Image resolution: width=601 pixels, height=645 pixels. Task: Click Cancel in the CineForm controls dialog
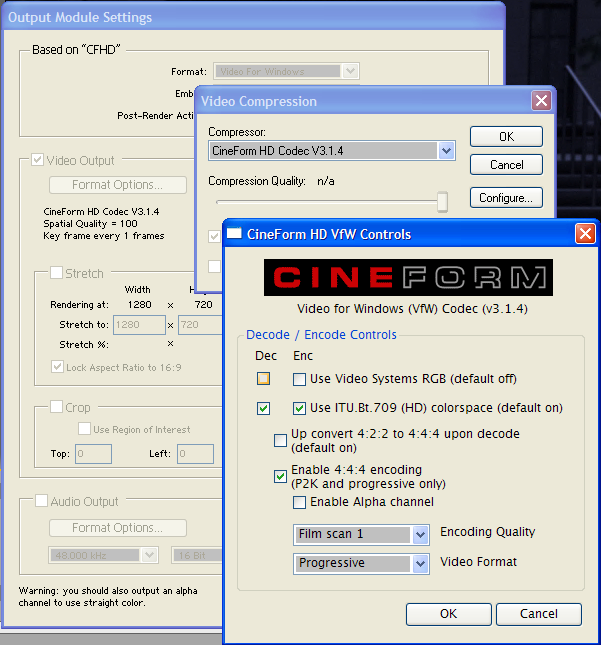(x=539, y=613)
